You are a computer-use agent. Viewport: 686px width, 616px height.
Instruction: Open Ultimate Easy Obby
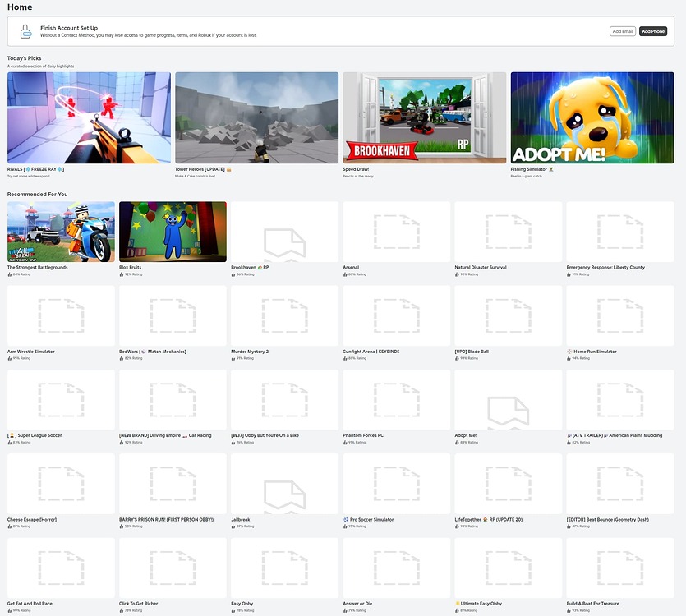[508, 567]
